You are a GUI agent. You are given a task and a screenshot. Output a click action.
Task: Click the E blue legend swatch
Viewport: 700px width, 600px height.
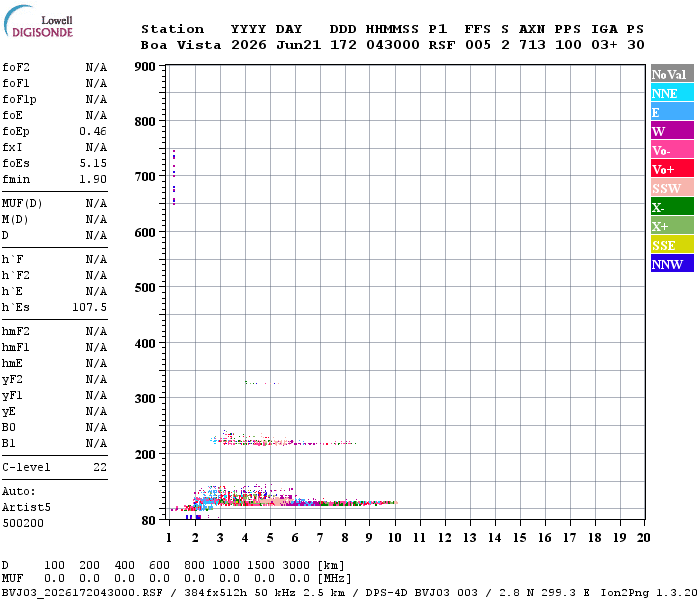(x=672, y=112)
